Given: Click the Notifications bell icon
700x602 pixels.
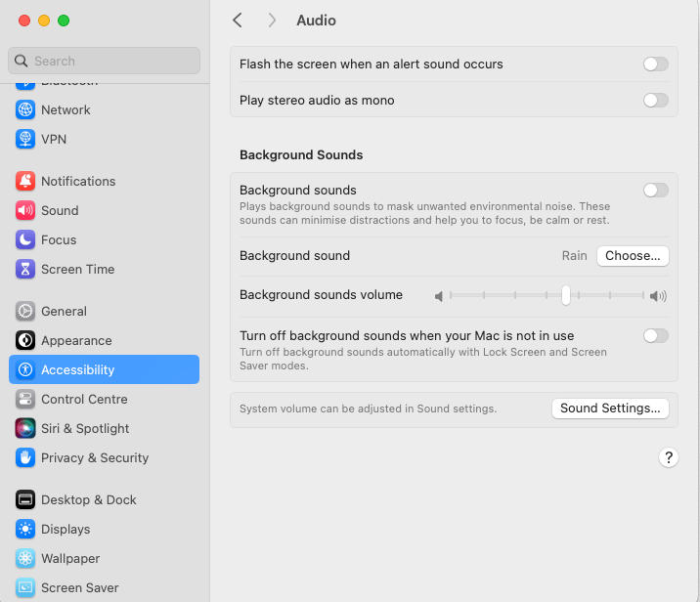Looking at the screenshot, I should (x=25, y=182).
